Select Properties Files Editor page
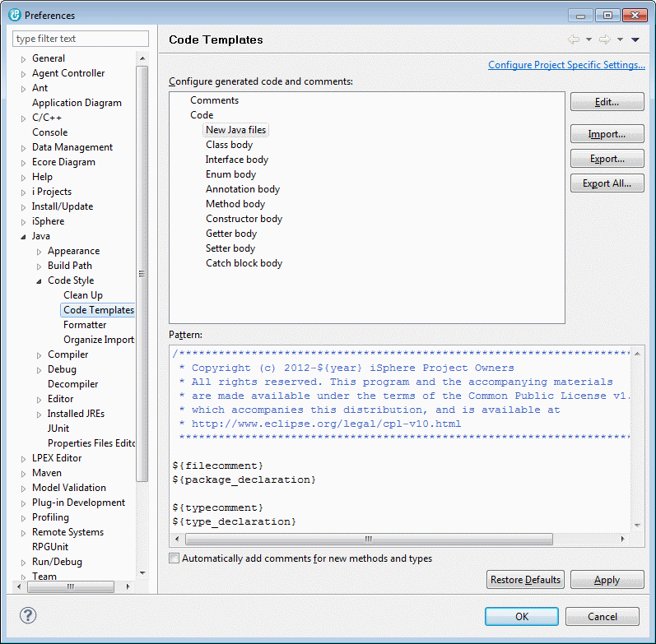 91,442
